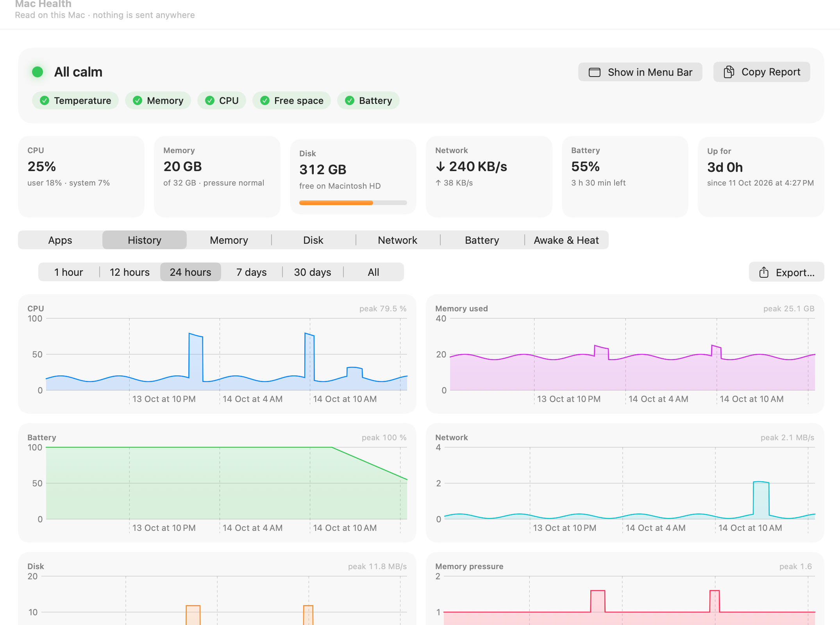The height and width of the screenshot is (625, 840).
Task: Click the Network download arrow icon
Action: 440,167
